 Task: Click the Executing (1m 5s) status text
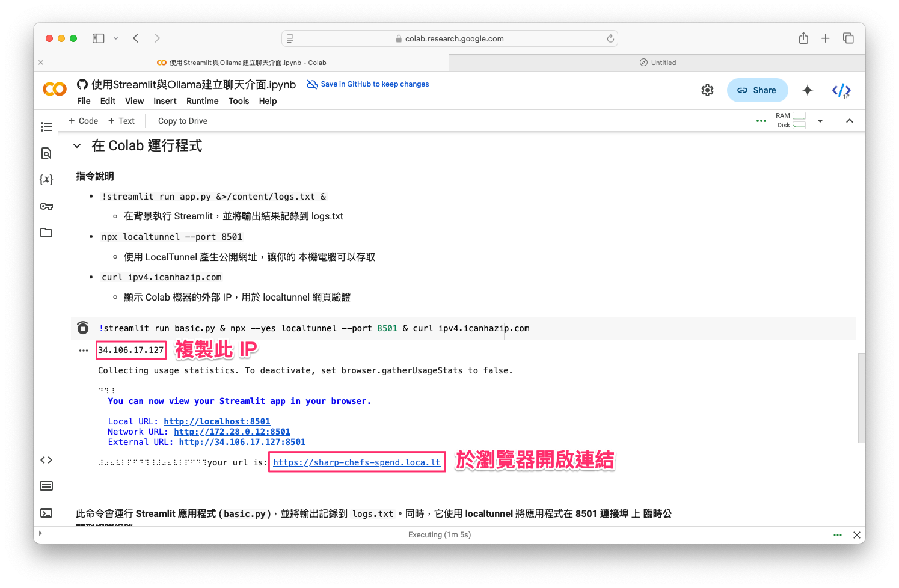(440, 535)
